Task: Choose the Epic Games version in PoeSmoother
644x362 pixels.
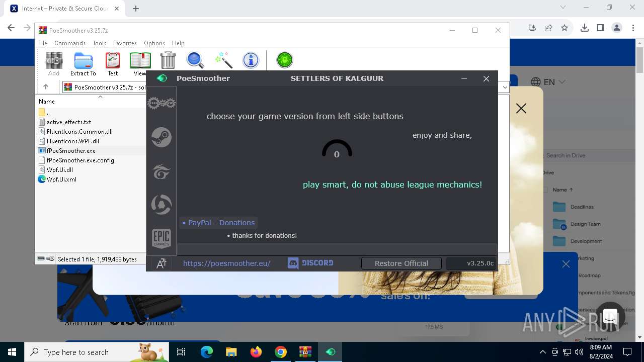Action: point(161,238)
